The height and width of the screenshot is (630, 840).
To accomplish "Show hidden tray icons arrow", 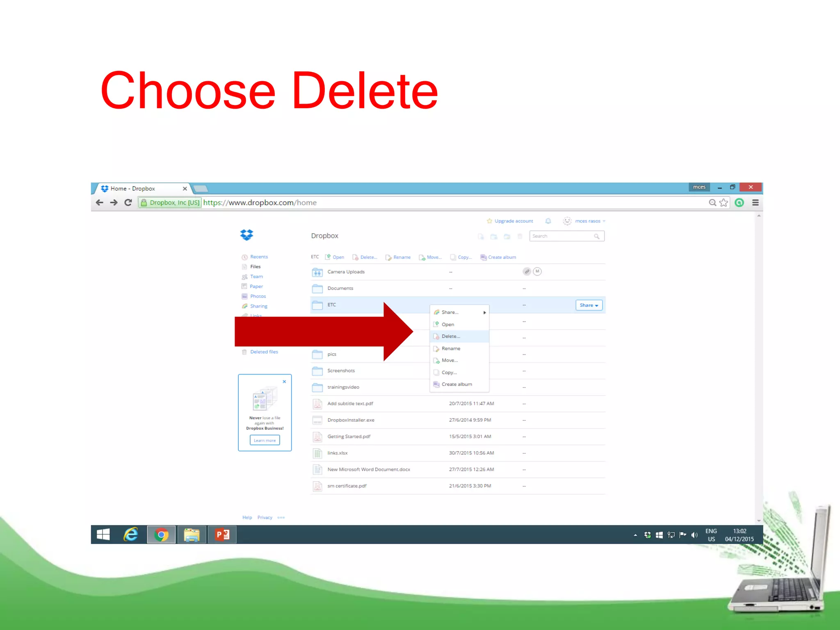I will [x=635, y=535].
